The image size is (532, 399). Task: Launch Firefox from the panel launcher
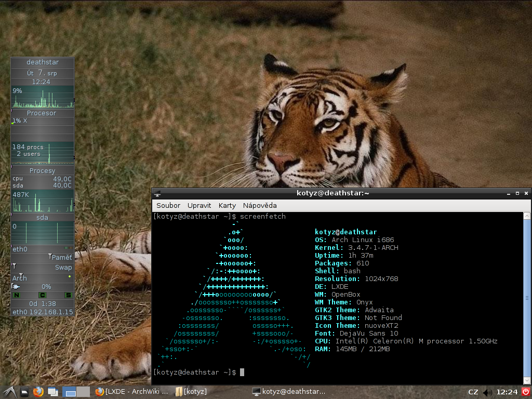tap(38, 392)
